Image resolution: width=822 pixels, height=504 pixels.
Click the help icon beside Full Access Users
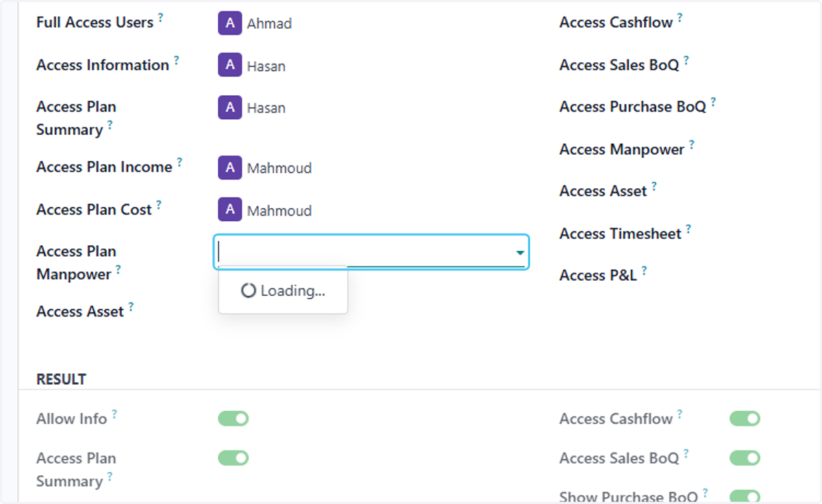pyautogui.click(x=161, y=18)
